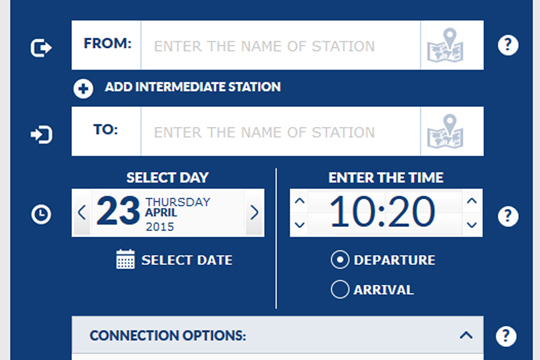This screenshot has width=540, height=360.
Task: Collapse the Connection Options panel
Action: coord(466,335)
